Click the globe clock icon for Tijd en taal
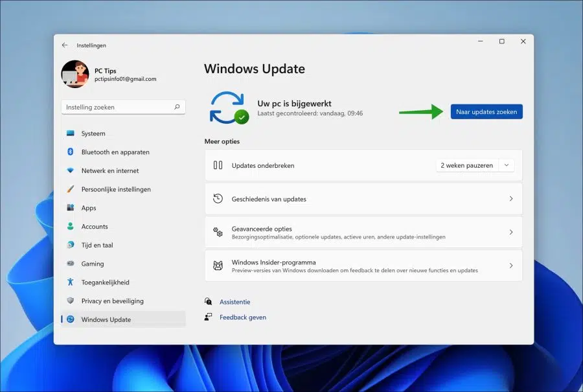This screenshot has height=392, width=583. 70,245
